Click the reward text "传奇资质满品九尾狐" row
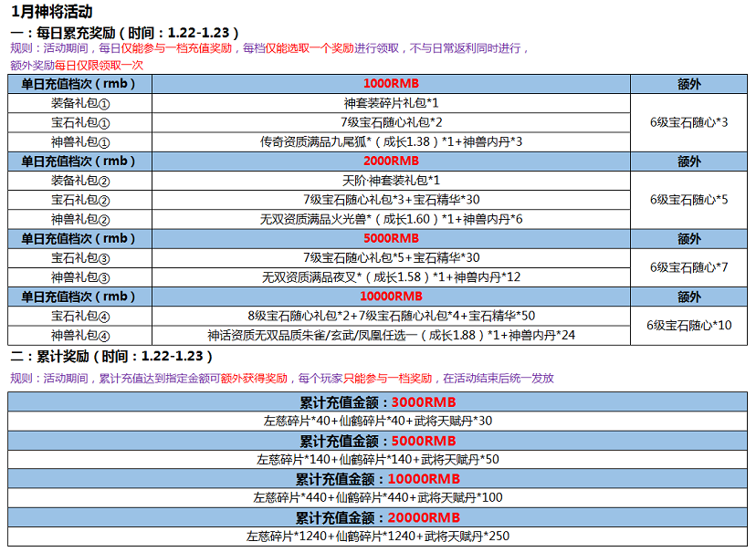Screen dimensions: 756x552 [391, 142]
